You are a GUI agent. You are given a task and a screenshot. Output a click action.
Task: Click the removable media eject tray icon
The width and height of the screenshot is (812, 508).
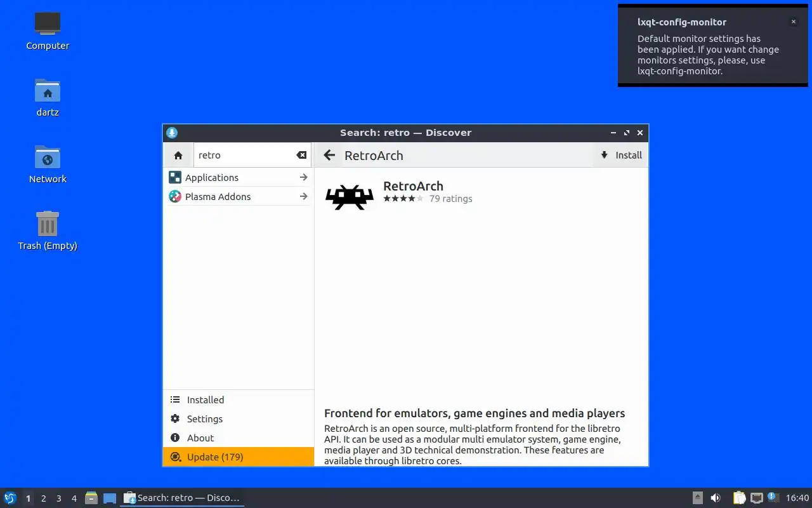point(698,498)
